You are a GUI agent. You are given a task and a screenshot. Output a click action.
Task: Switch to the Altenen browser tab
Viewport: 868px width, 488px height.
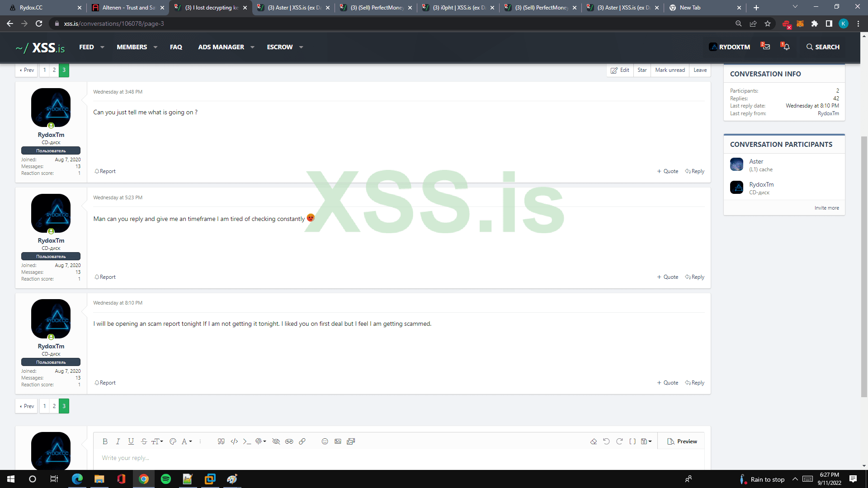128,8
